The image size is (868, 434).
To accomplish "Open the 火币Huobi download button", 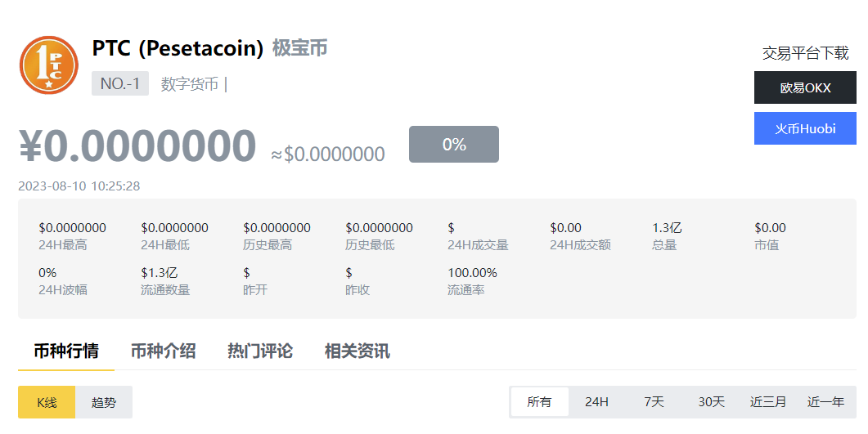I will [x=805, y=128].
